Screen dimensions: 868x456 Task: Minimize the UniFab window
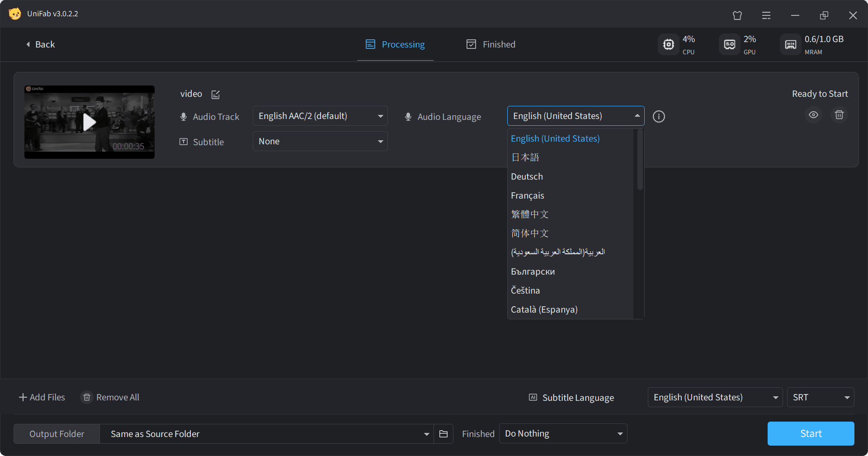tap(795, 15)
